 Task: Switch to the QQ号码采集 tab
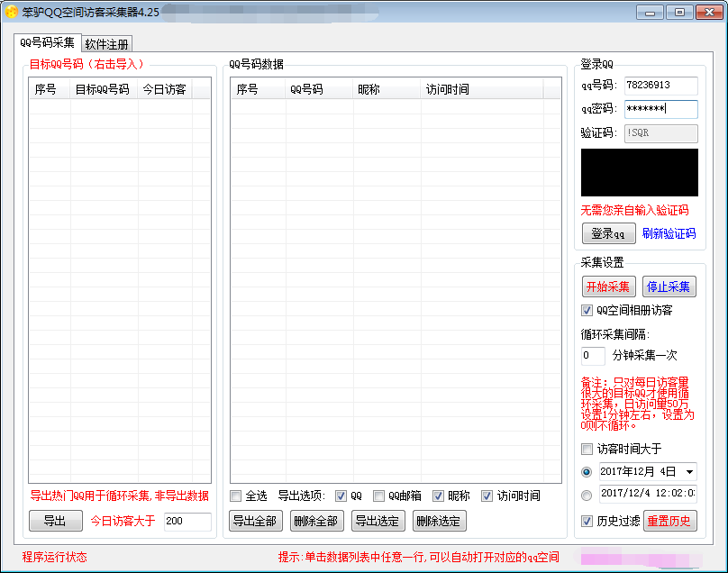pos(48,42)
